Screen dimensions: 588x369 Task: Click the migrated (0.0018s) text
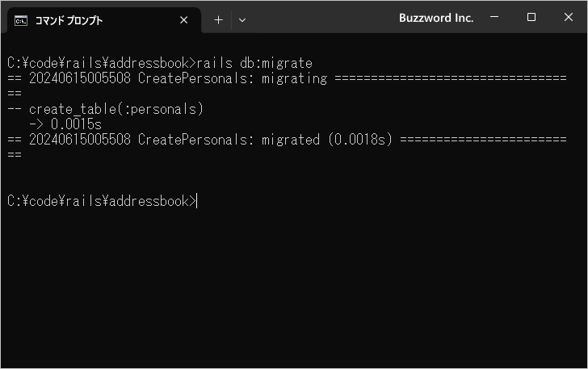tap(327, 140)
